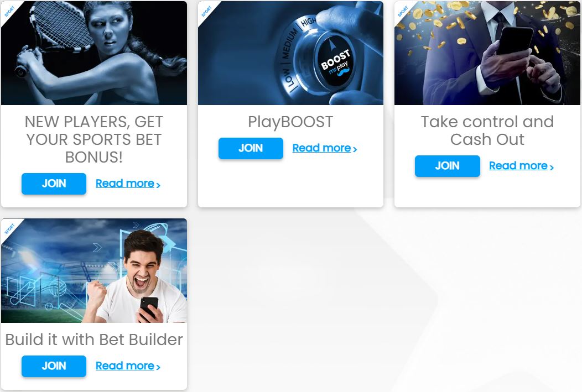Click the chevron arrow after PlayBOOST Read more
The width and height of the screenshot is (582, 392).
pyautogui.click(x=355, y=149)
